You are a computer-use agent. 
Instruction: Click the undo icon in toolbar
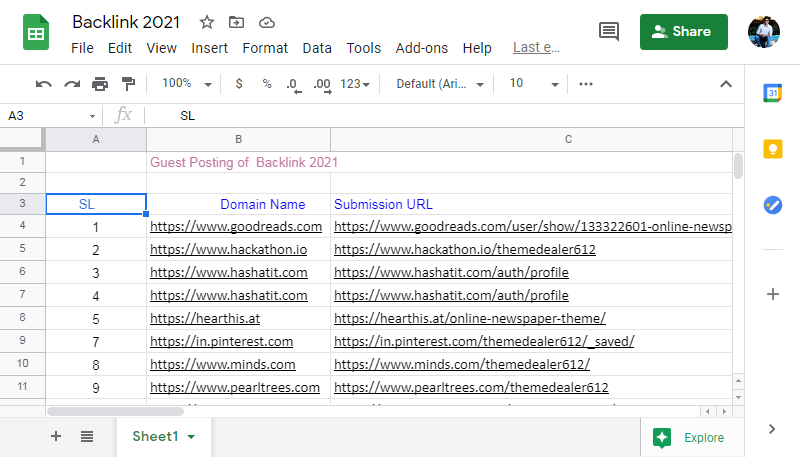pyautogui.click(x=43, y=84)
